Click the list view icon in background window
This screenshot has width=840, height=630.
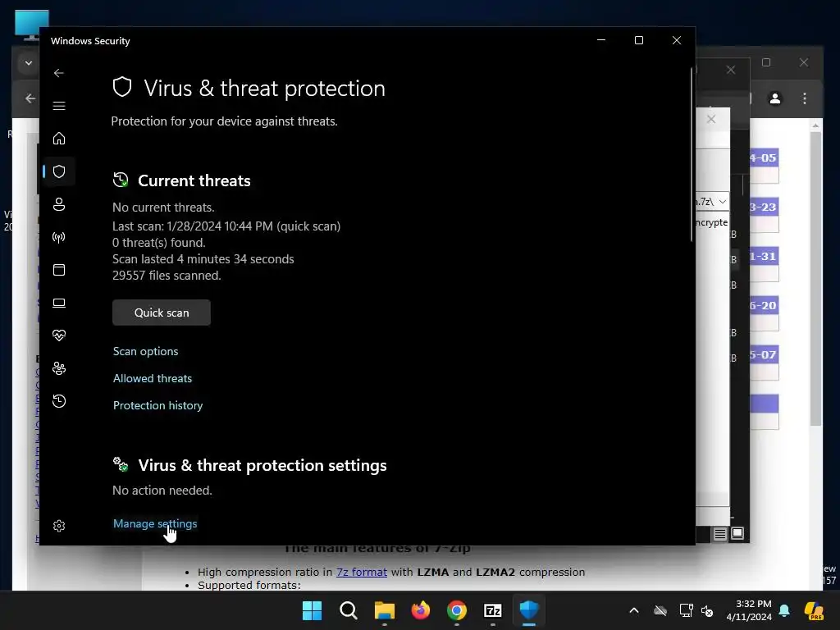720,533
